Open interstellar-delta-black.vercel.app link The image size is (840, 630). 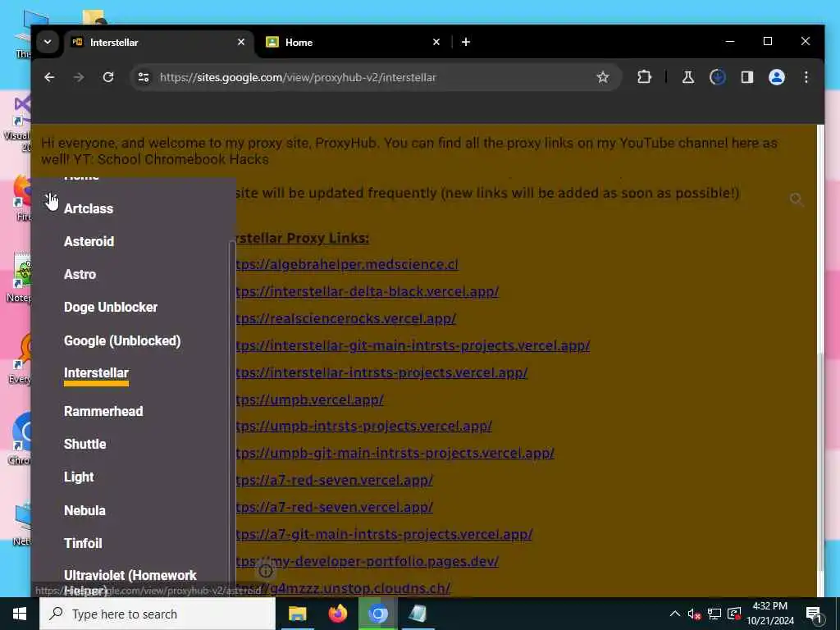coord(367,291)
